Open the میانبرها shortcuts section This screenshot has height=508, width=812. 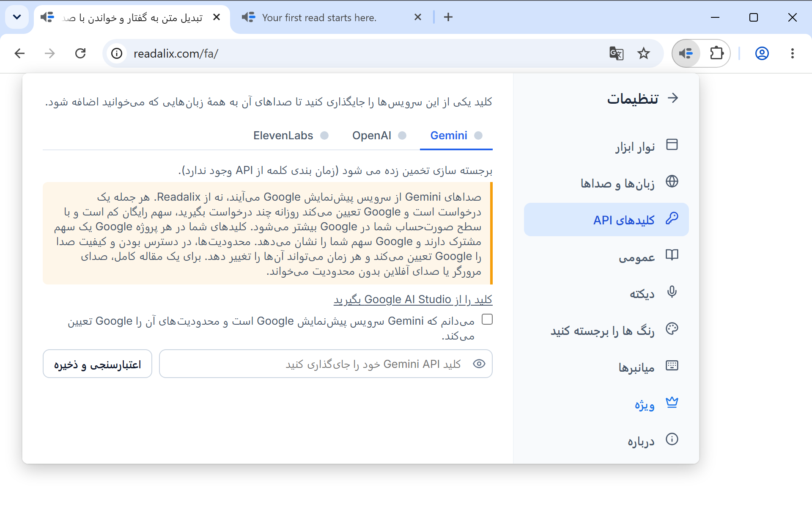point(606,367)
